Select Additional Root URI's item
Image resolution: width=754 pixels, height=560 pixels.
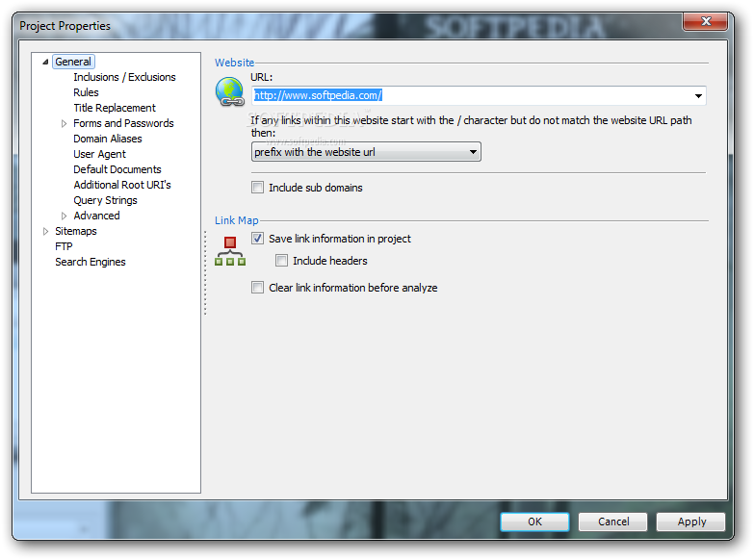[122, 185]
